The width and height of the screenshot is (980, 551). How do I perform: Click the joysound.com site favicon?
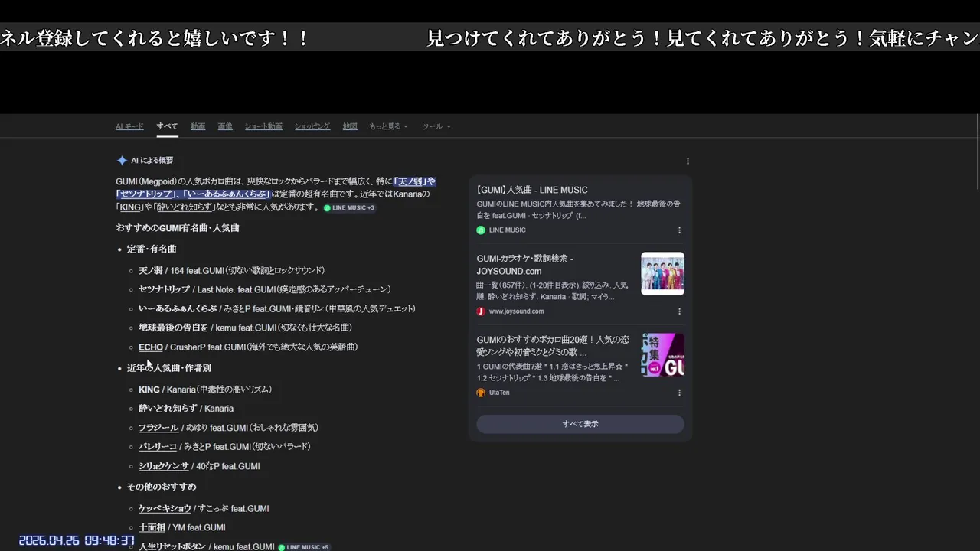pyautogui.click(x=481, y=311)
